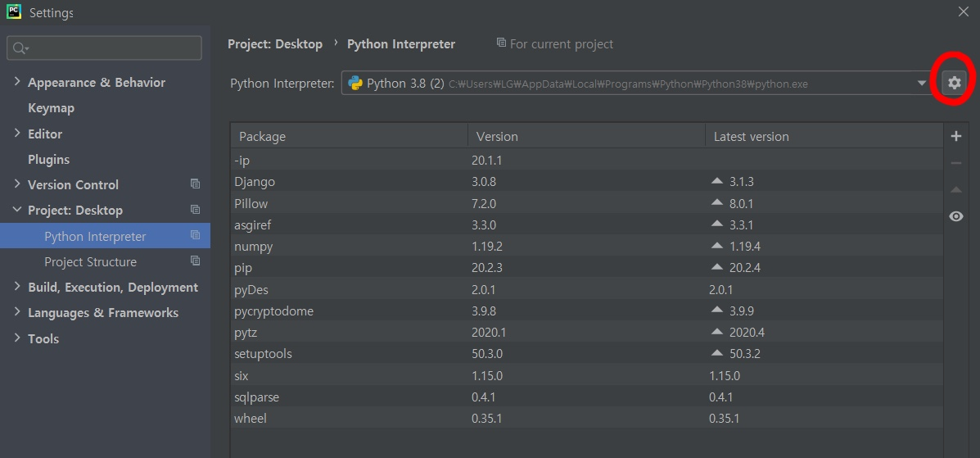This screenshot has width=980, height=458.
Task: Click project-level icon beside Python Interpreter
Action: [x=195, y=235]
